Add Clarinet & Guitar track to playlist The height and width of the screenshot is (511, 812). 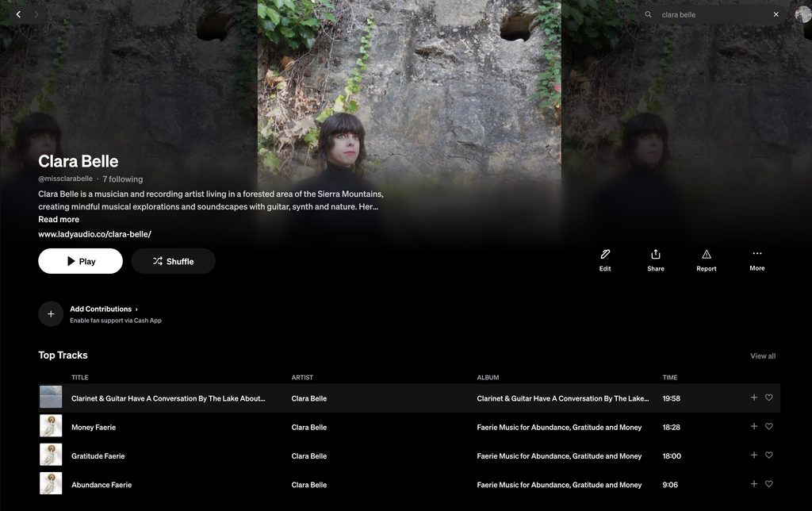click(x=754, y=398)
